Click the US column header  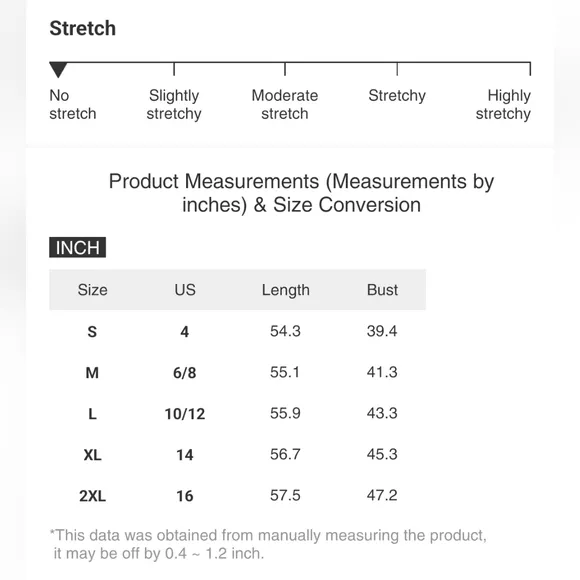[185, 290]
